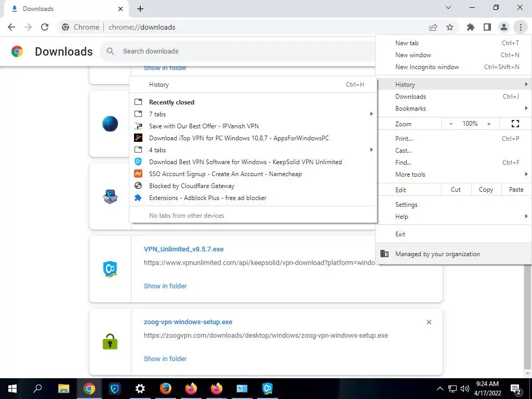
Task: Open Settings gear in taskbar
Action: click(x=140, y=389)
